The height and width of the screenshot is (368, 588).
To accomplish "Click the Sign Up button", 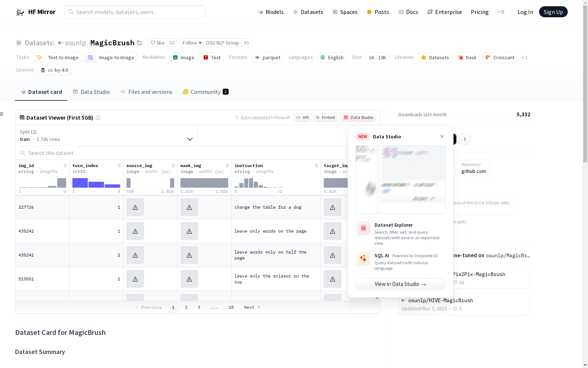I will point(553,12).
